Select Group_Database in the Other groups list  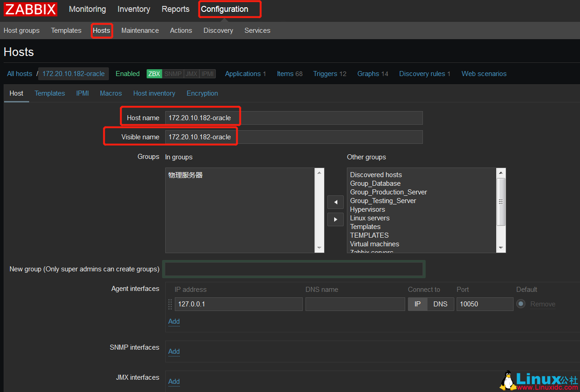pyautogui.click(x=375, y=183)
